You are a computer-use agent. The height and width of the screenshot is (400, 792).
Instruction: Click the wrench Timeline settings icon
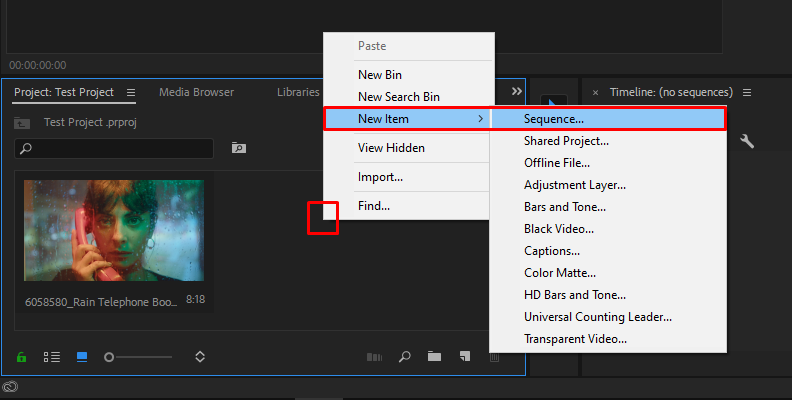[747, 141]
